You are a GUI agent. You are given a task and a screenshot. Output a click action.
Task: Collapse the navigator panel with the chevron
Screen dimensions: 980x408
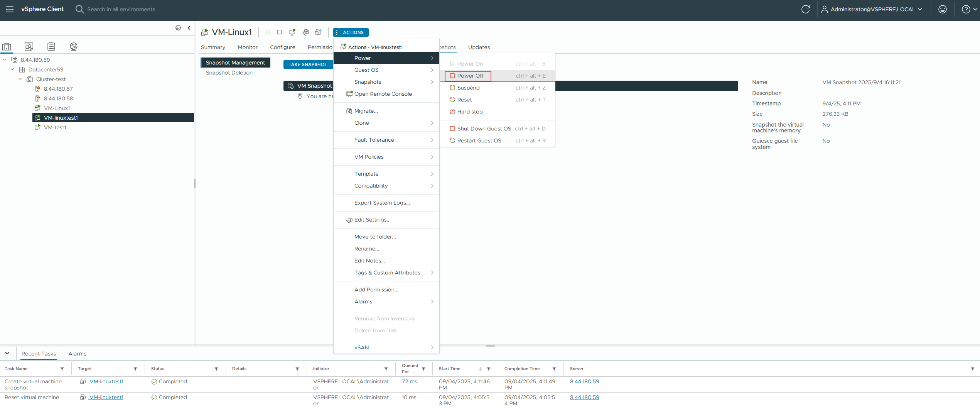[x=189, y=28]
